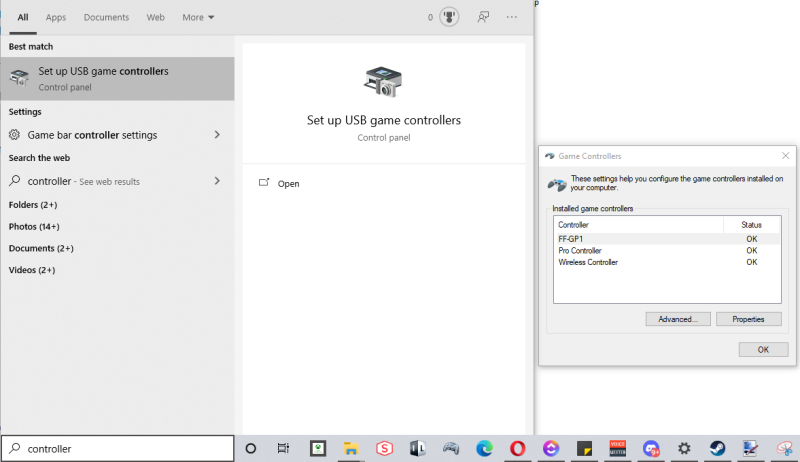Open the Opera browser taskbar icon
This screenshot has height=462, width=800.
(517, 448)
